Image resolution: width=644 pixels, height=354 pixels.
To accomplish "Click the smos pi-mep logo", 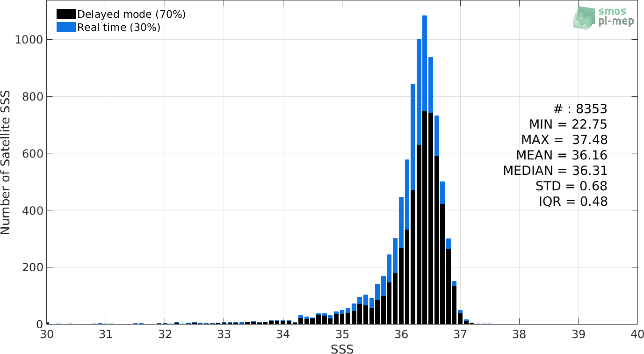I will pyautogui.click(x=604, y=18).
